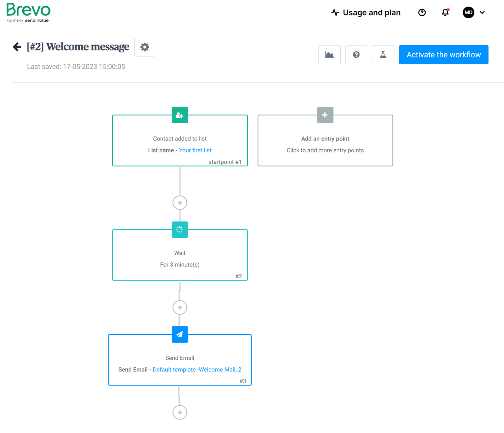The height and width of the screenshot is (433, 504).
Task: Open the Your first list link
Action: pos(195,150)
